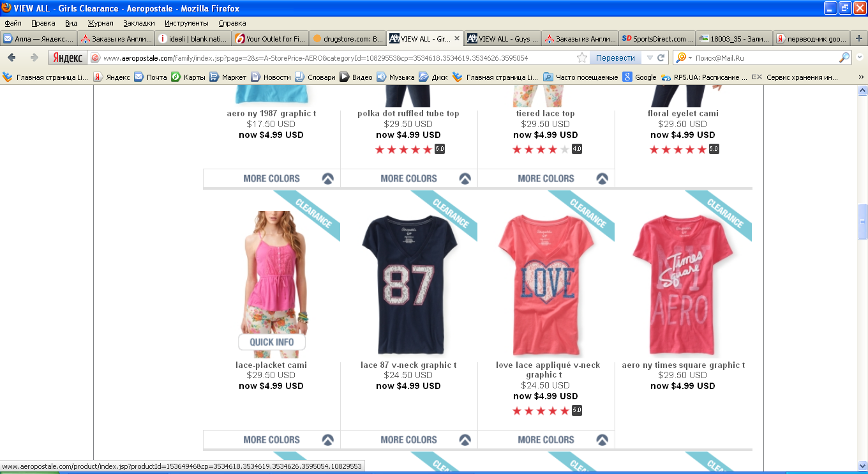Open the lace 87 v-neck graphic t link
This screenshot has width=868, height=474.
408,365
